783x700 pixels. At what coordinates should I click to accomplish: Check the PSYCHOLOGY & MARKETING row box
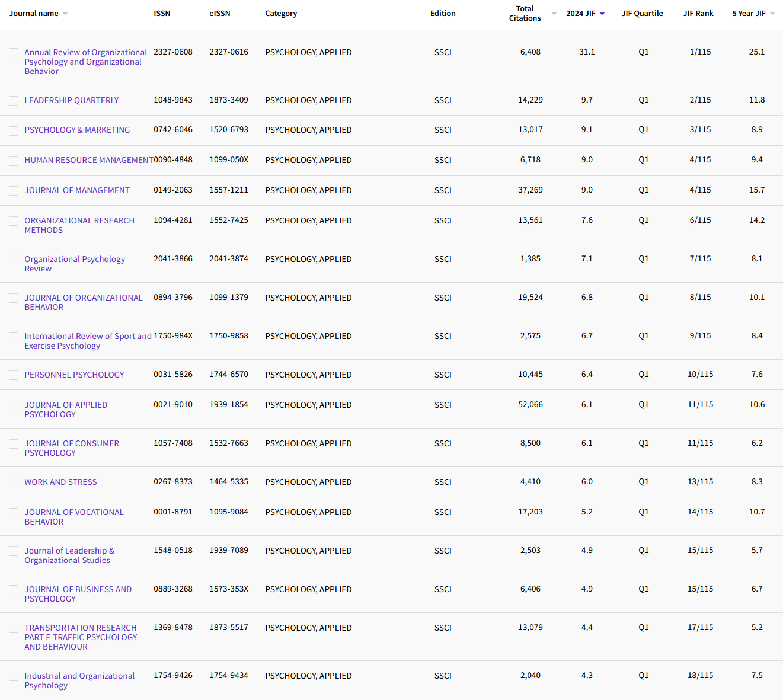[14, 130]
